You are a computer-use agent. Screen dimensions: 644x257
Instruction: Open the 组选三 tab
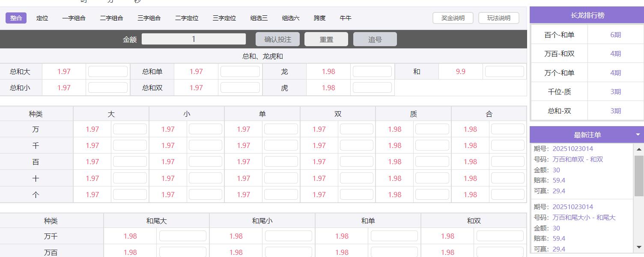click(259, 18)
